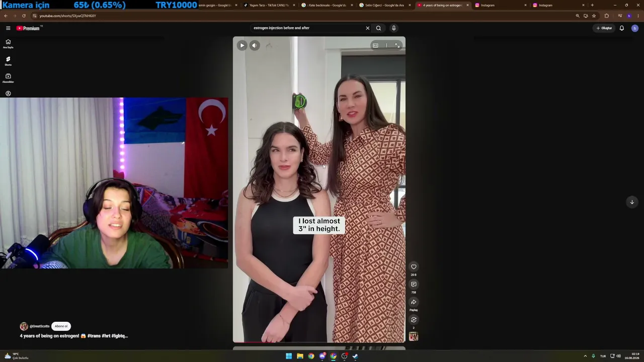Open the YouTube account avatar menu
This screenshot has width=644, height=362.
634,28
